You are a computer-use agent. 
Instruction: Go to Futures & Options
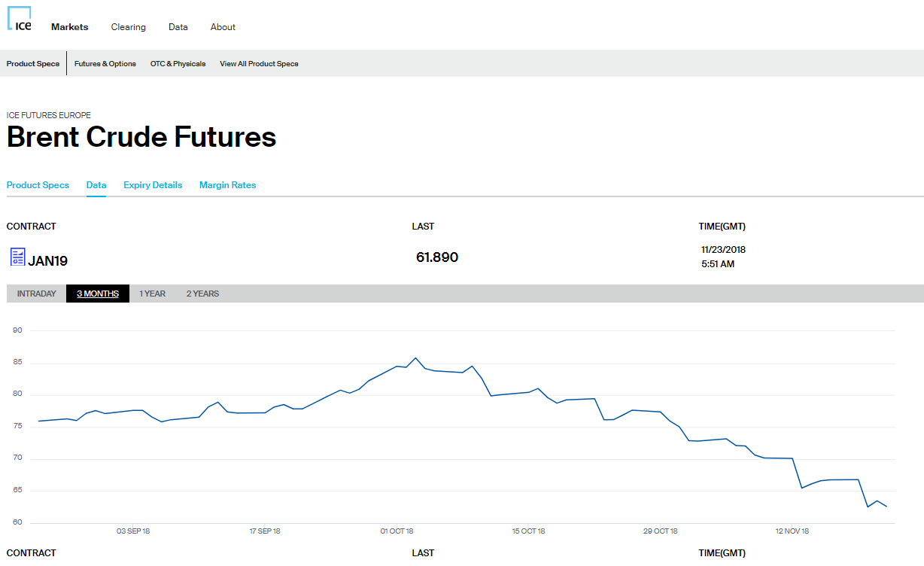105,64
